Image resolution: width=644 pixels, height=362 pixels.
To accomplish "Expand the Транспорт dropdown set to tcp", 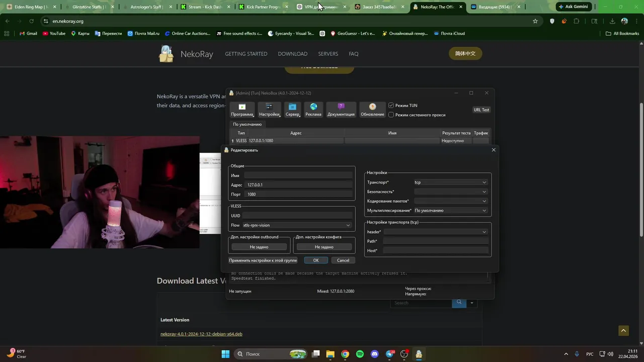I will (450, 183).
